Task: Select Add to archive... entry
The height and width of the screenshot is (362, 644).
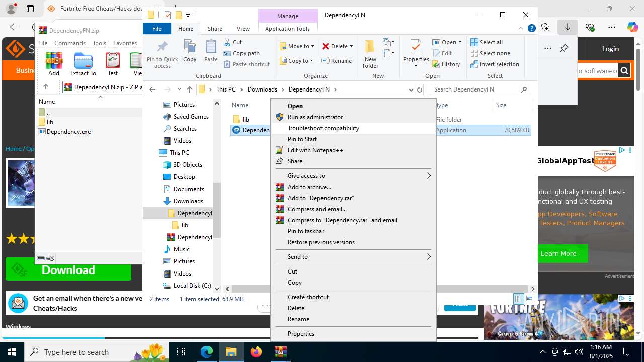Action: (x=353, y=187)
